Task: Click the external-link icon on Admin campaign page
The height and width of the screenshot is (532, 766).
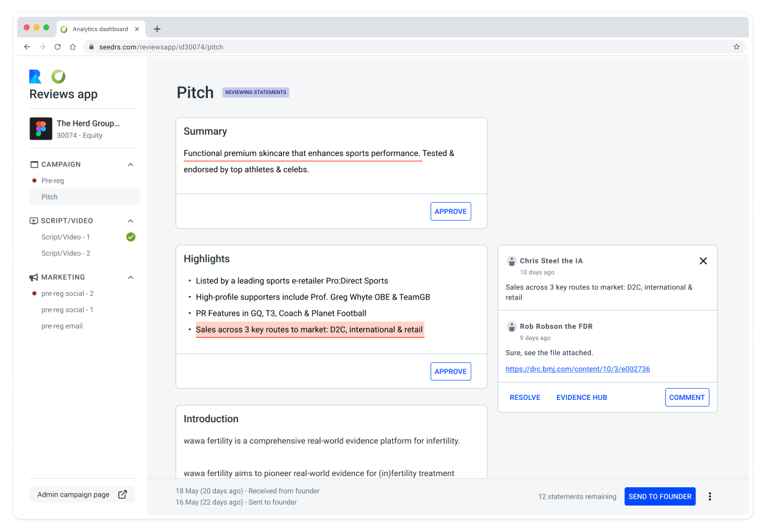Action: (x=122, y=494)
